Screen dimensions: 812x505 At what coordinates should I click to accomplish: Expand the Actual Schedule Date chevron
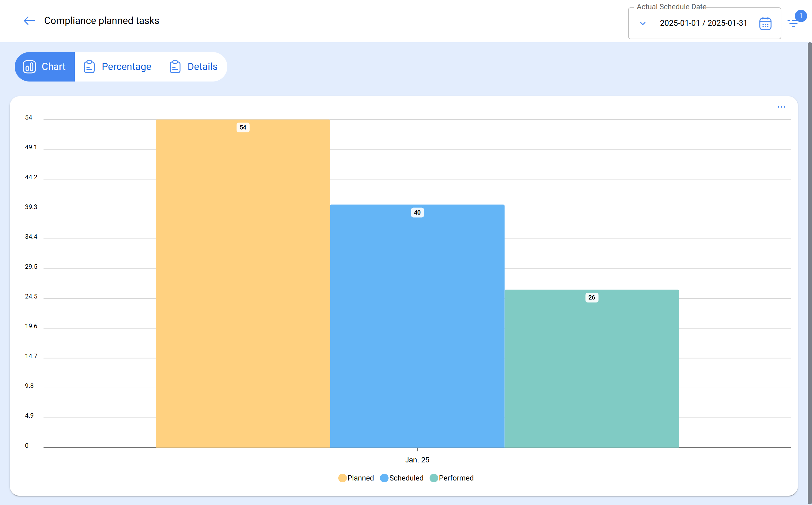[643, 23]
